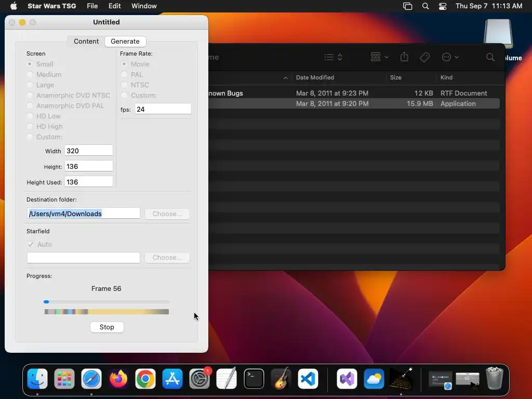Screen dimensions: 532x399
Task: Click Choose for Destination folder
Action: pyautogui.click(x=167, y=214)
